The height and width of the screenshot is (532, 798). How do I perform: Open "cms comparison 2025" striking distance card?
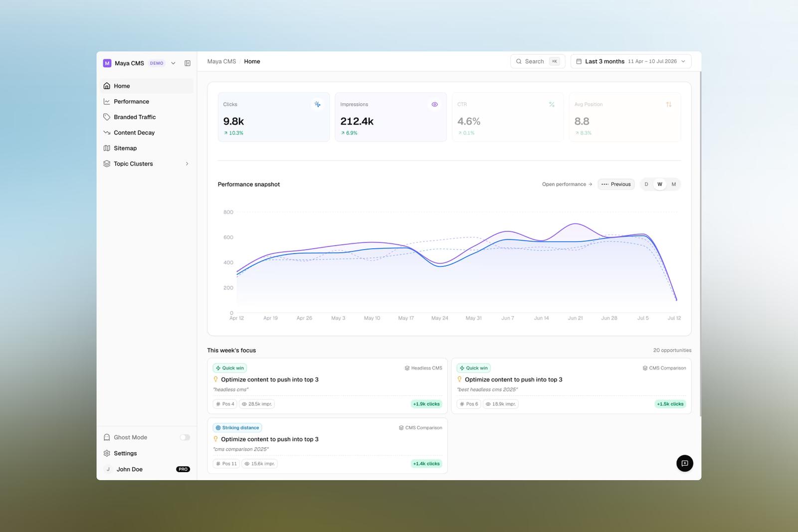[328, 446]
